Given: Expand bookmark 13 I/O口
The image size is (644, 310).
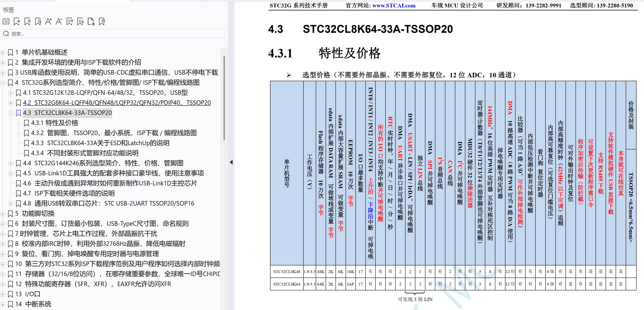Looking at the screenshot, I should [x=2, y=295].
